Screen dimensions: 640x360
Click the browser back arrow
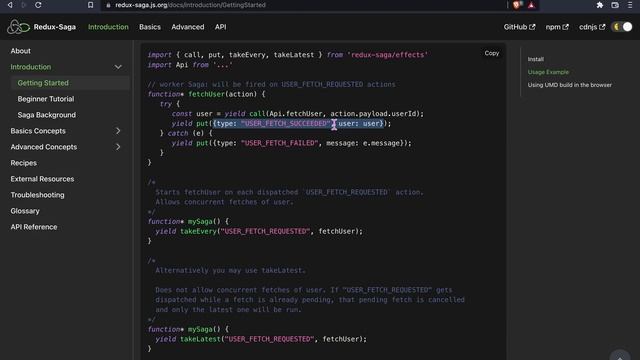10,5
